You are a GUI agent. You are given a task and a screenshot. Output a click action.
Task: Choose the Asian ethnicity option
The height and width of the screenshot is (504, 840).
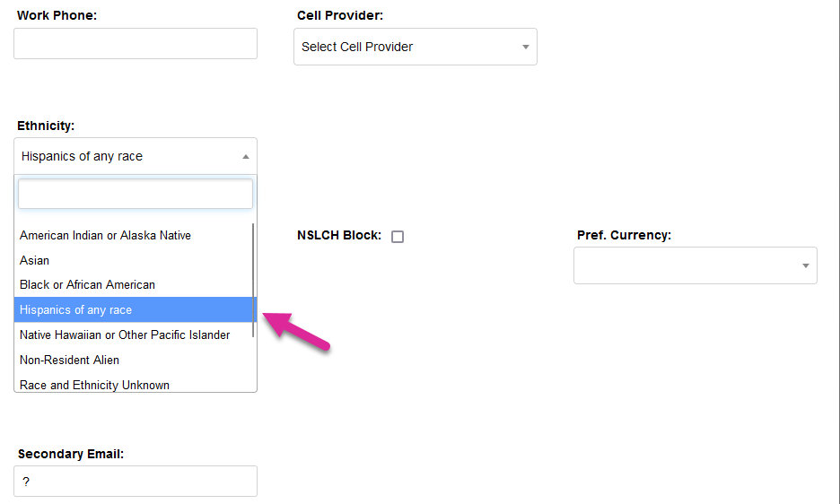[x=35, y=260]
